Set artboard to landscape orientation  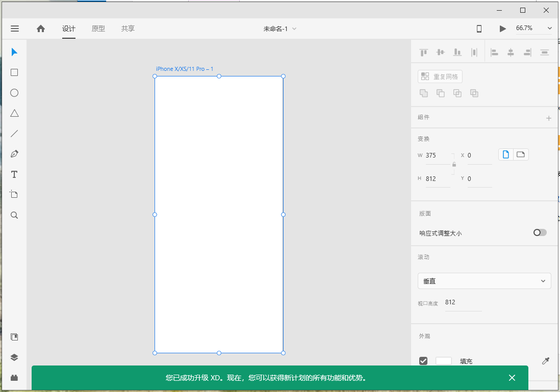tap(521, 154)
